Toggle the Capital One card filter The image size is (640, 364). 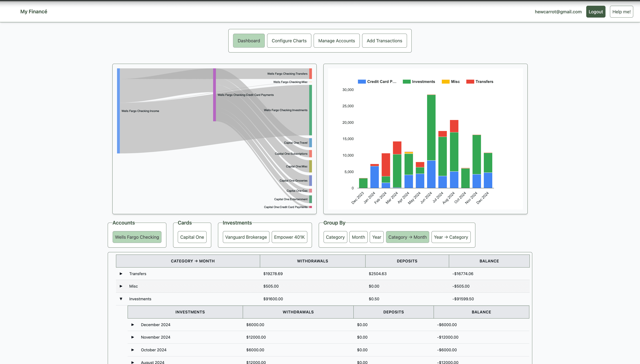(x=192, y=237)
